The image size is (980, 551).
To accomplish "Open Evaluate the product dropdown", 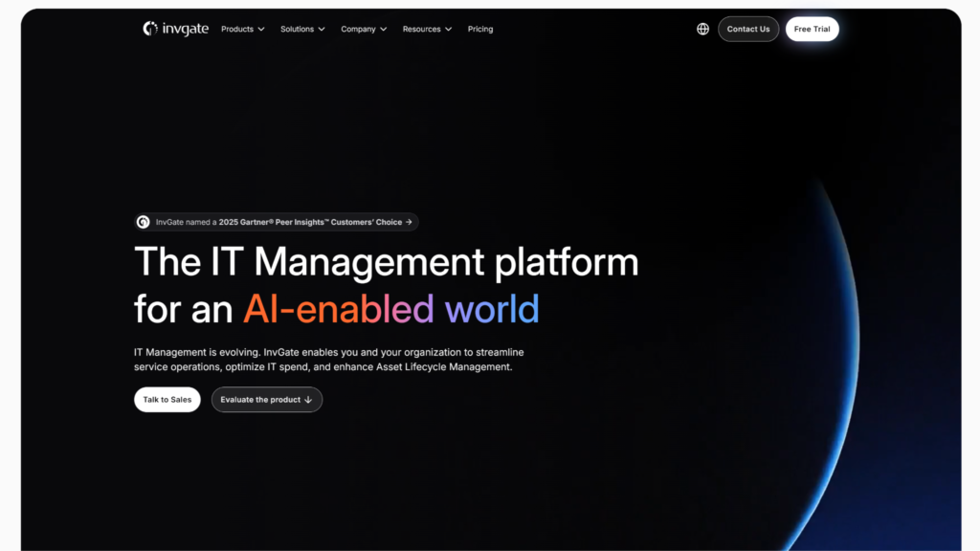I will (266, 399).
